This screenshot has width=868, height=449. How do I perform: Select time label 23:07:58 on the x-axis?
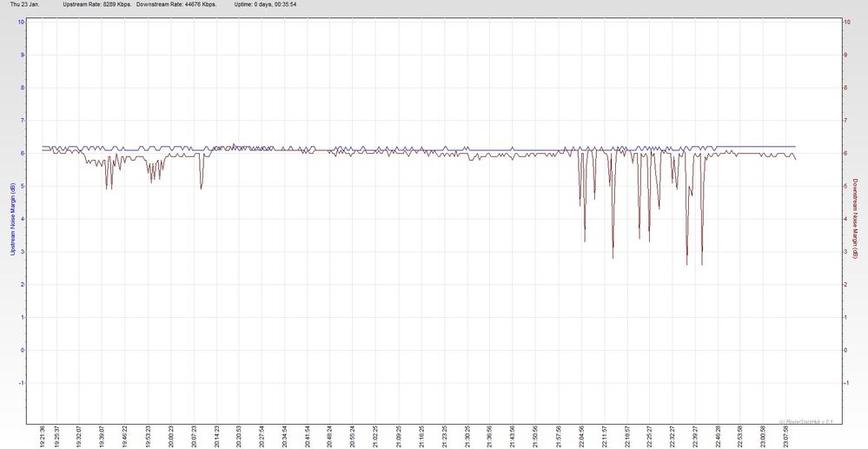click(x=785, y=436)
